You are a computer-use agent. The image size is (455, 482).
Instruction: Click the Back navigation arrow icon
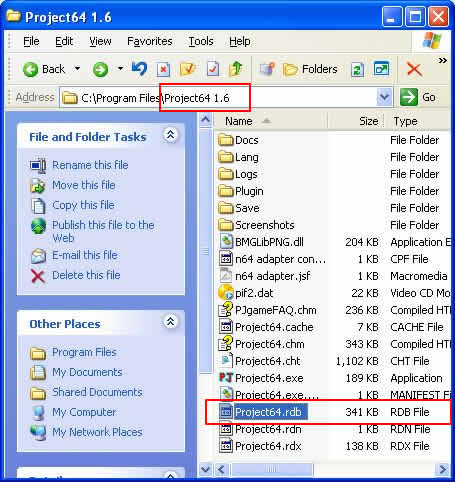(30, 69)
